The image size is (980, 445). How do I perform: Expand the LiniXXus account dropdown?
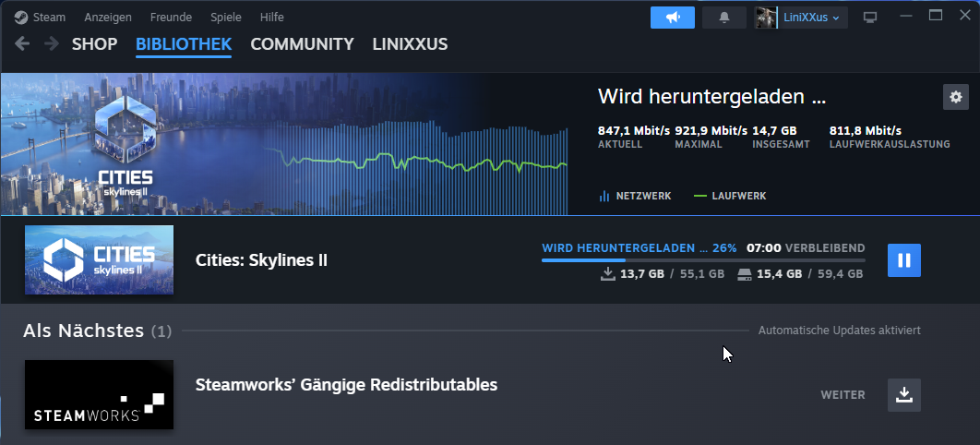812,18
